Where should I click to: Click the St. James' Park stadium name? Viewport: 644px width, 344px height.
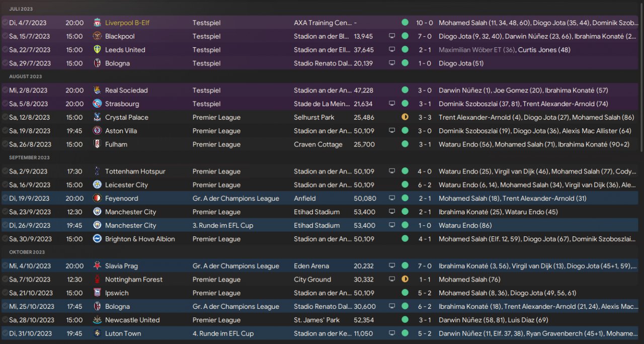point(317,320)
